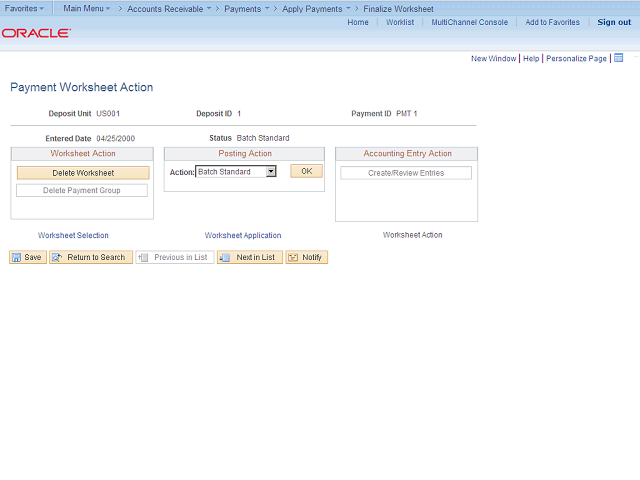The image size is (640, 480).
Task: Click the Payment ID value PMT 1
Action: (407, 113)
